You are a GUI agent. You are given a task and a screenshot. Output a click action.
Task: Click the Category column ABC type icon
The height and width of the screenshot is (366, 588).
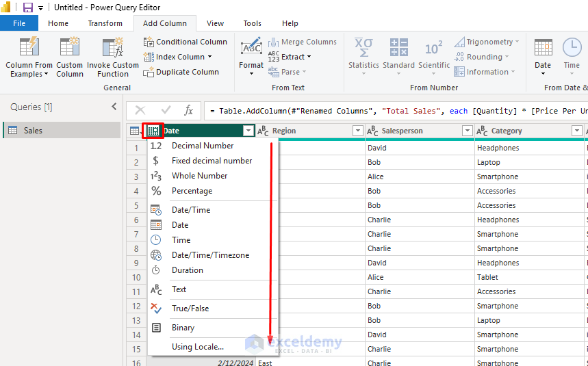[x=482, y=131]
